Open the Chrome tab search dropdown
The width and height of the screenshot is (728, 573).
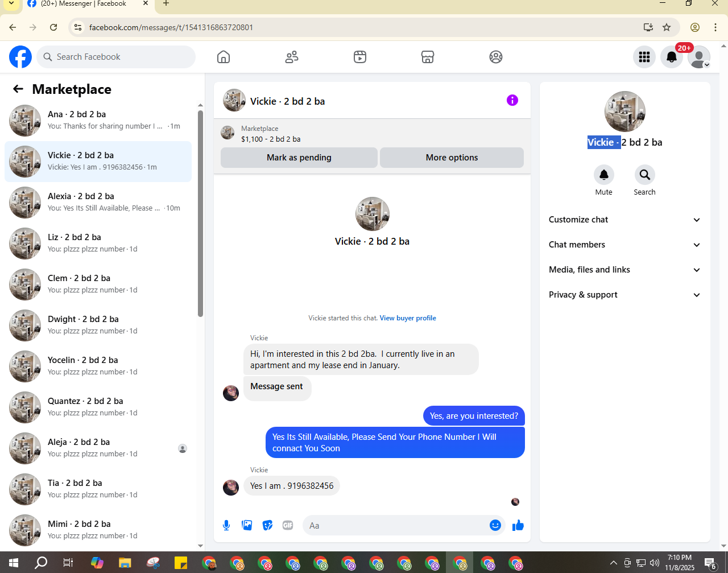[x=11, y=3]
